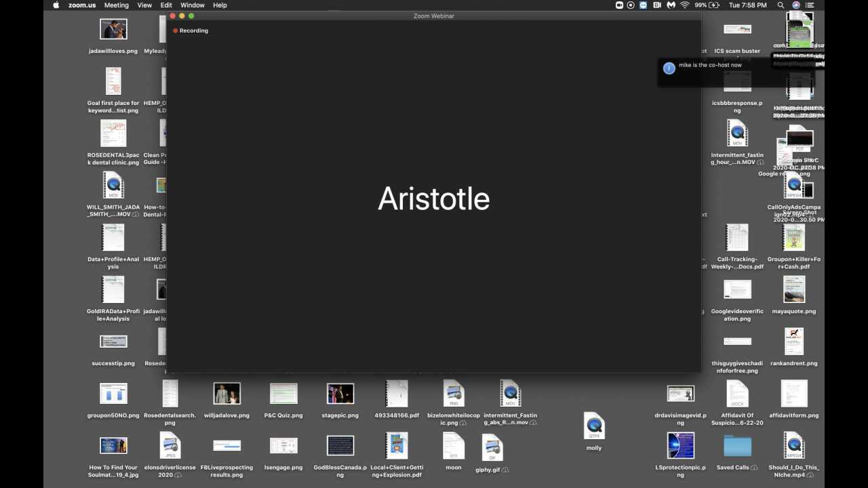Click the Malwarebytes menu bar icon
The height and width of the screenshot is (488, 868).
[x=671, y=5]
